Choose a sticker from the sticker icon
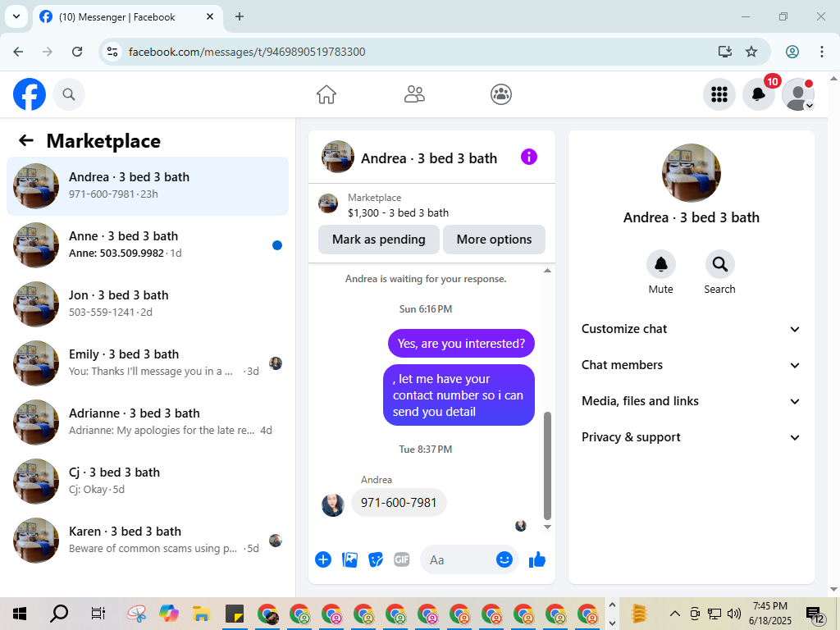The width and height of the screenshot is (840, 630). click(x=376, y=559)
